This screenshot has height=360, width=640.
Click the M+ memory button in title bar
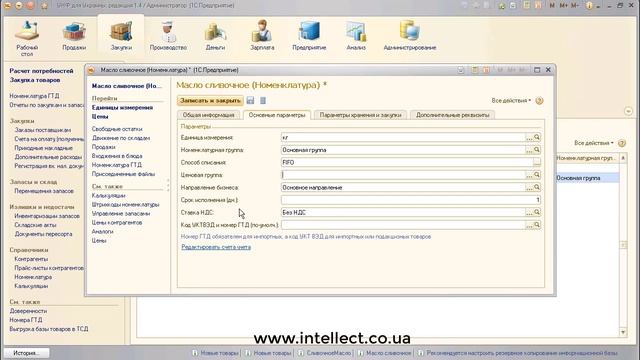click(563, 5)
